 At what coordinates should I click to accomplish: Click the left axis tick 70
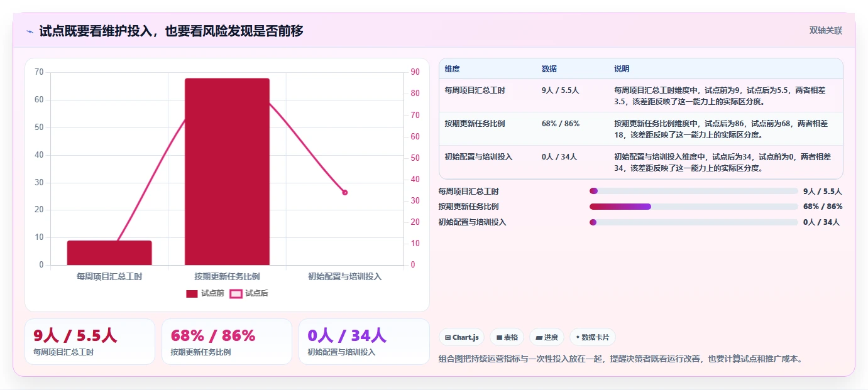click(39, 72)
